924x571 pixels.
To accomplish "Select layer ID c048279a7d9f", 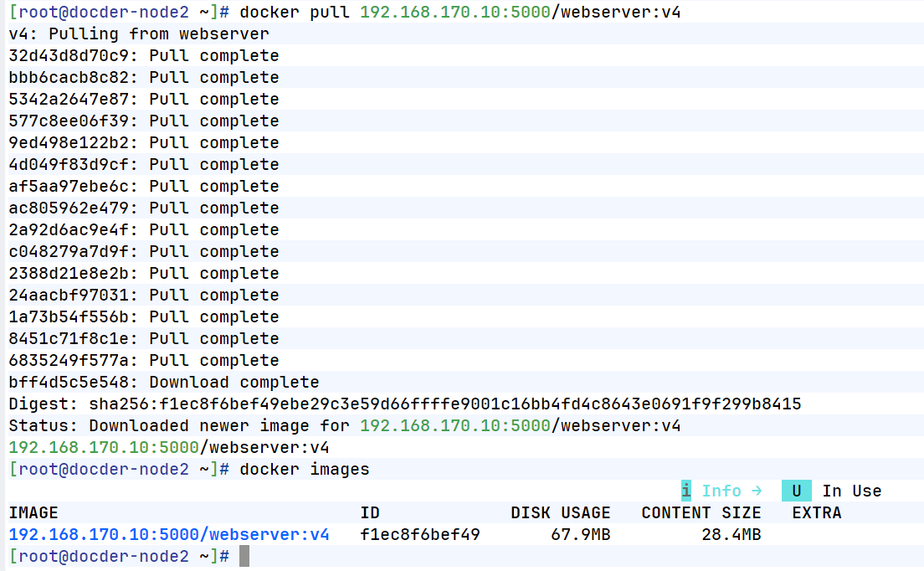I will 69,252.
